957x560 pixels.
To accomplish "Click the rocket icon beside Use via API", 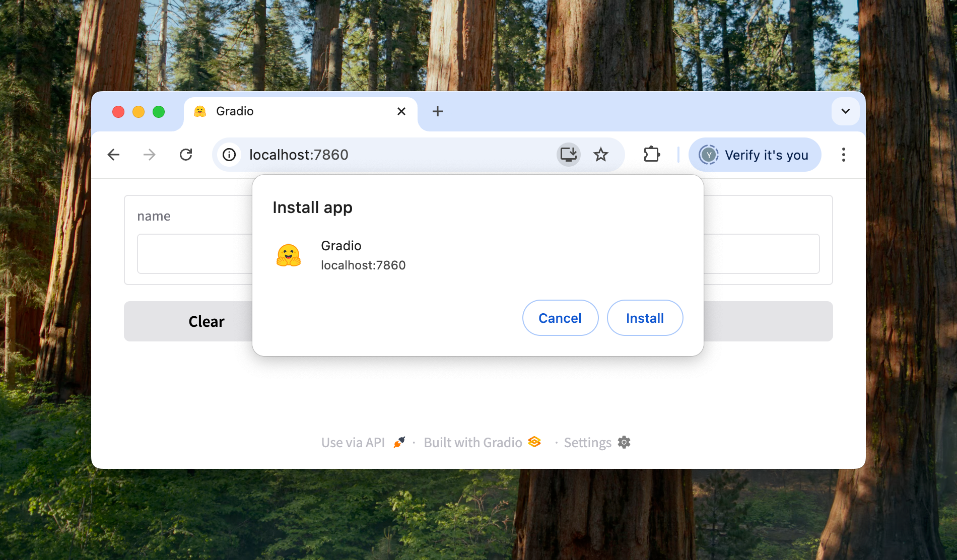I will pos(398,442).
